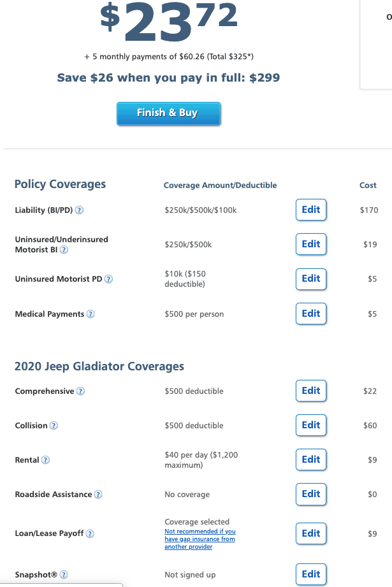Viewport: 392px width, 587px height.
Task: Click the Finish & Buy button
Action: coord(168,113)
